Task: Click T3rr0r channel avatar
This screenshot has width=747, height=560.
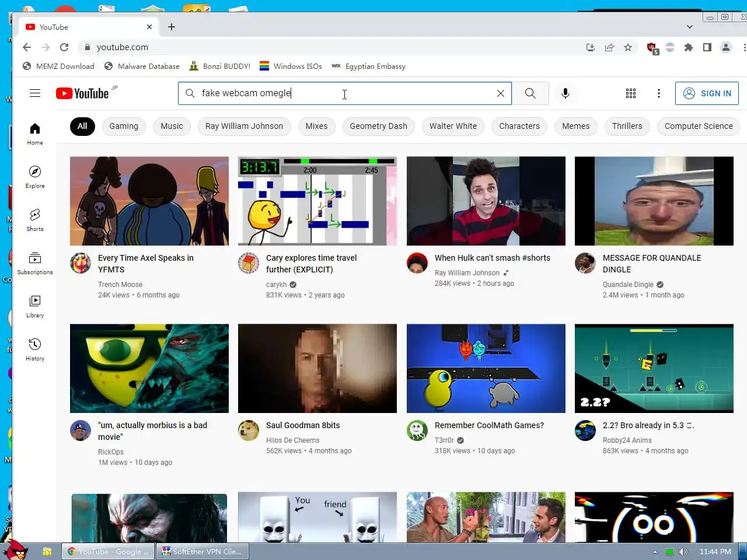Action: point(417,430)
